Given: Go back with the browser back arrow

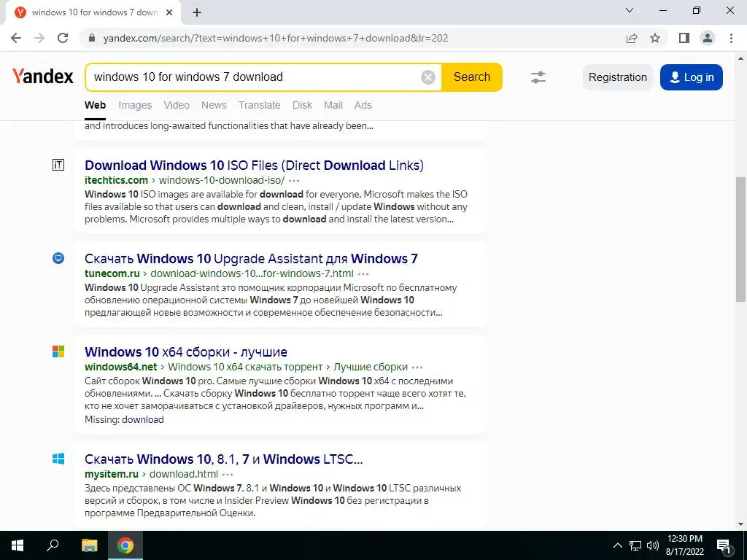Looking at the screenshot, I should point(16,38).
